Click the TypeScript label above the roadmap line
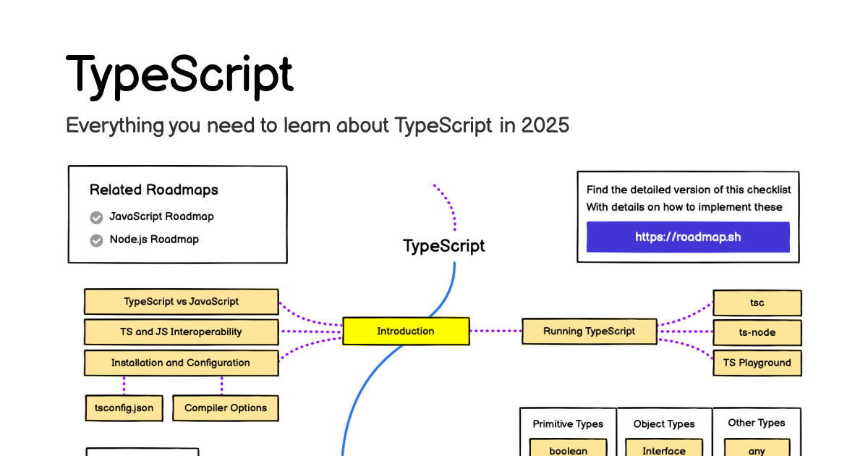 coord(443,246)
